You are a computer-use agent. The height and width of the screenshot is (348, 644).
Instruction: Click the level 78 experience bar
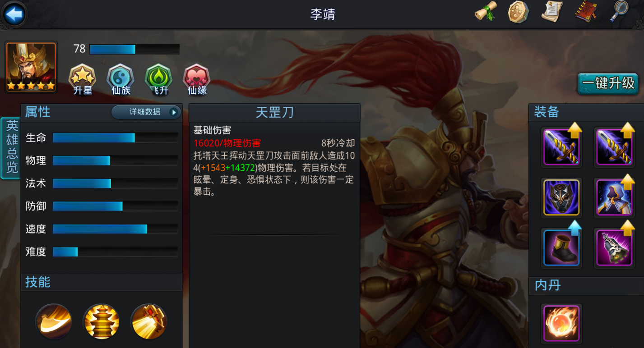[134, 49]
